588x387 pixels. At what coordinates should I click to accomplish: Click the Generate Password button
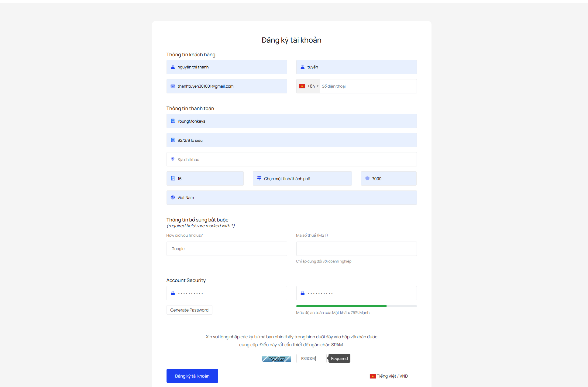189,310
